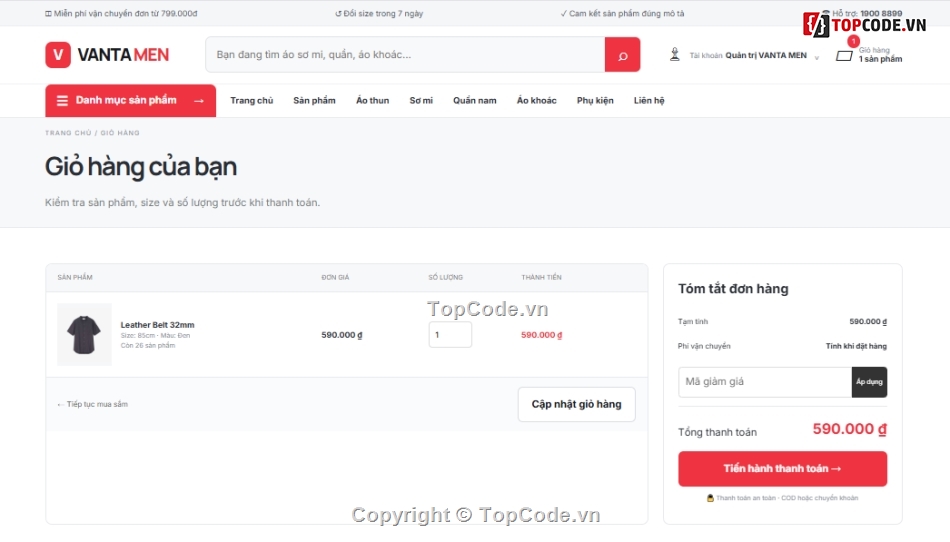This screenshot has width=950, height=542.
Task: Open the Phụ kiện menu item
Action: pos(595,101)
